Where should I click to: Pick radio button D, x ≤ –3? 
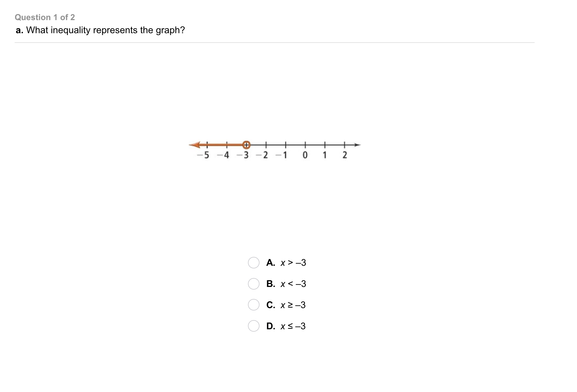point(253,326)
